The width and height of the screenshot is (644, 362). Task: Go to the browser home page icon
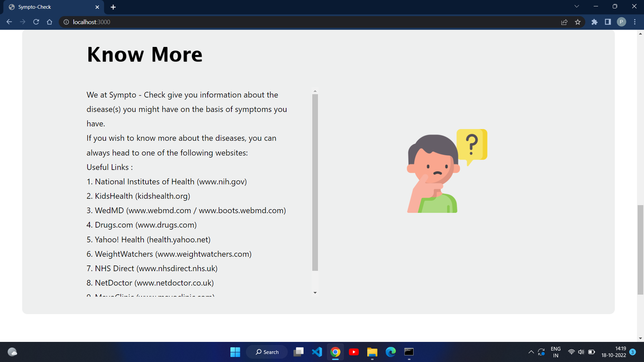tap(50, 22)
